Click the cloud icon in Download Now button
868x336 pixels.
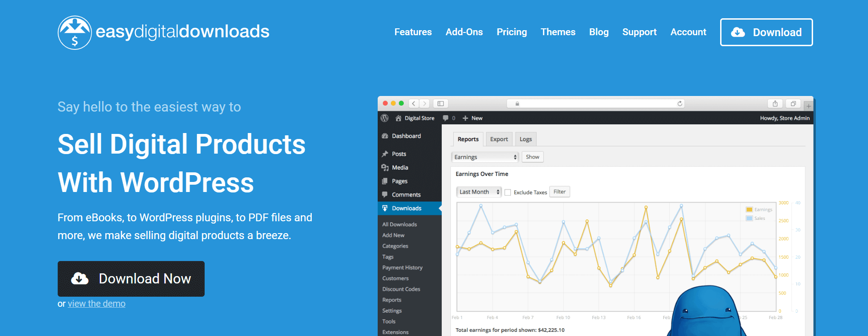tap(80, 278)
